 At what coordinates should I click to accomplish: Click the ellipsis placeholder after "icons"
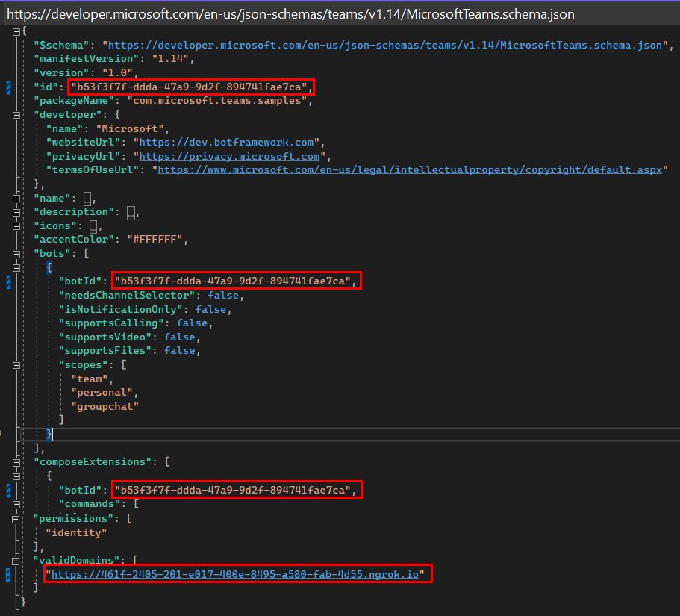[93, 226]
